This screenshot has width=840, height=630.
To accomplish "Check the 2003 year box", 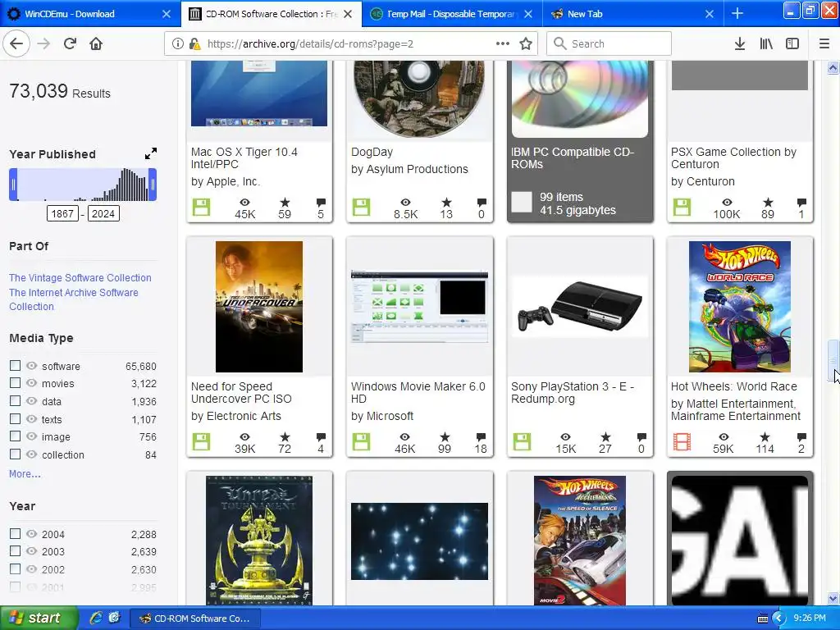I will point(15,550).
